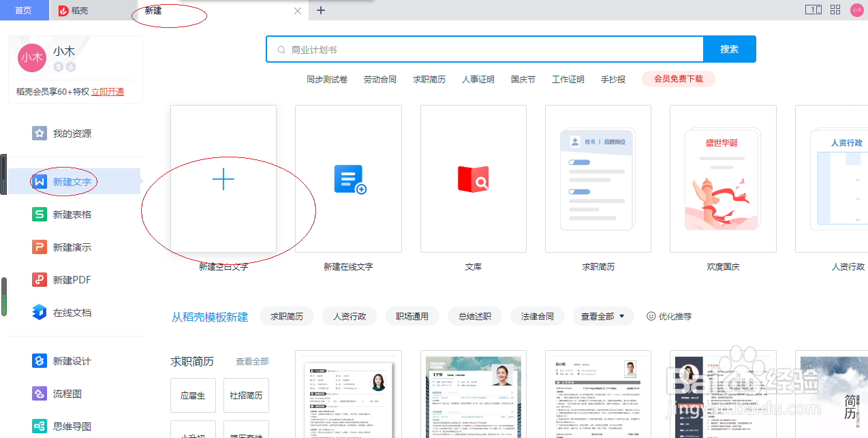Enable the 会员免费下载 filter
The width and height of the screenshot is (868, 438).
(x=677, y=79)
